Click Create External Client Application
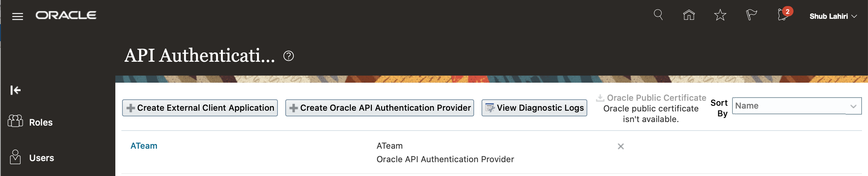Viewport: 868px width, 176px height. [x=200, y=108]
